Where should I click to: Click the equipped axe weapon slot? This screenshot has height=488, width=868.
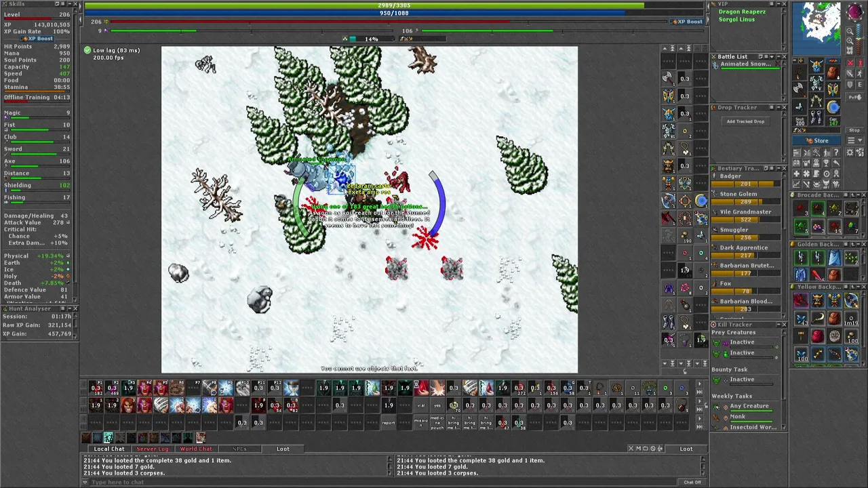tap(800, 89)
